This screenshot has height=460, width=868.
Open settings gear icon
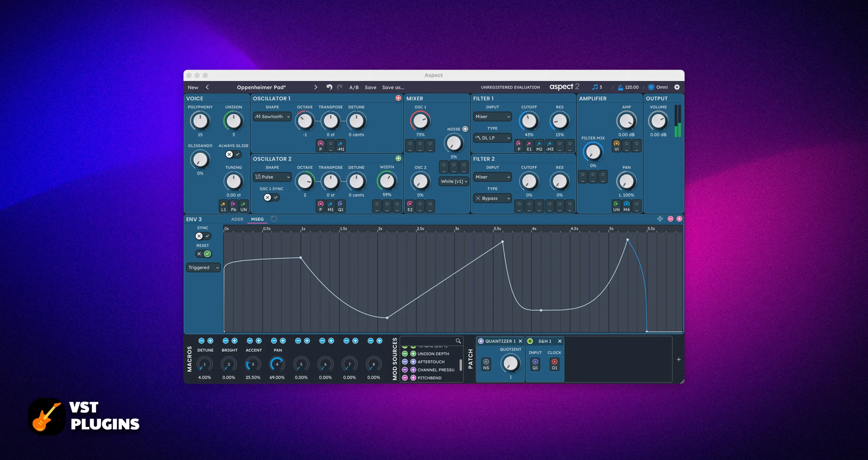(x=677, y=87)
